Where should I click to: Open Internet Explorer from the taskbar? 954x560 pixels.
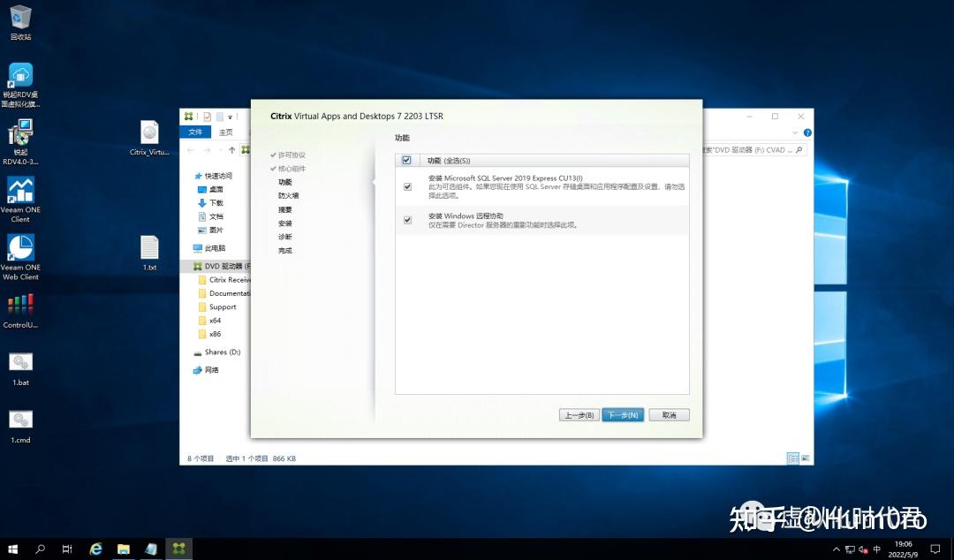click(95, 549)
